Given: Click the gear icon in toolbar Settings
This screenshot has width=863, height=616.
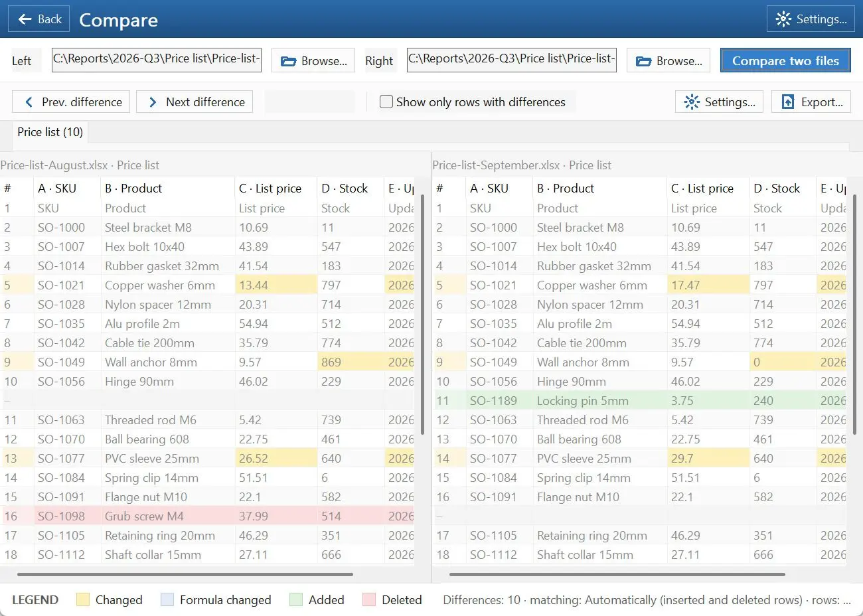Looking at the screenshot, I should click(x=692, y=102).
